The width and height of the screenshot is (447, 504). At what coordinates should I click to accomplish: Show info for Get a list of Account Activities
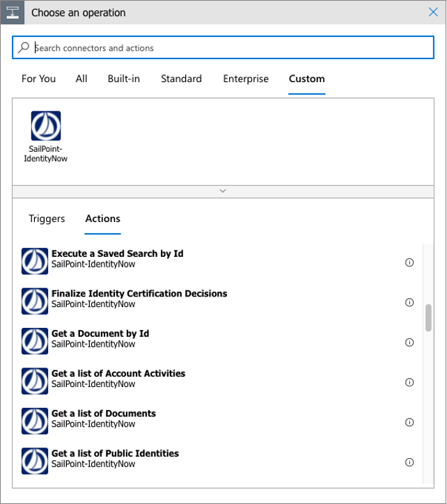click(x=409, y=382)
